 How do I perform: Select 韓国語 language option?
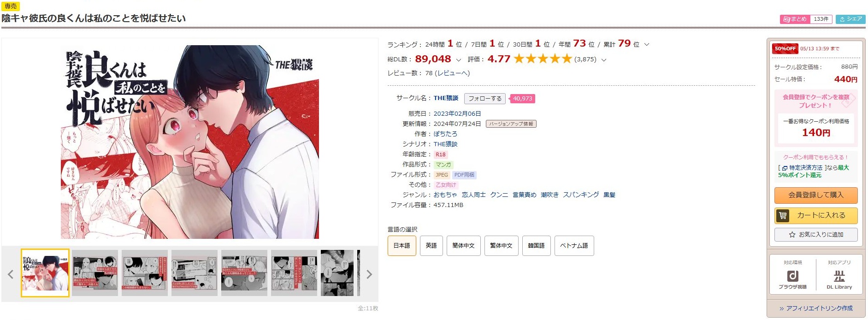pos(537,246)
